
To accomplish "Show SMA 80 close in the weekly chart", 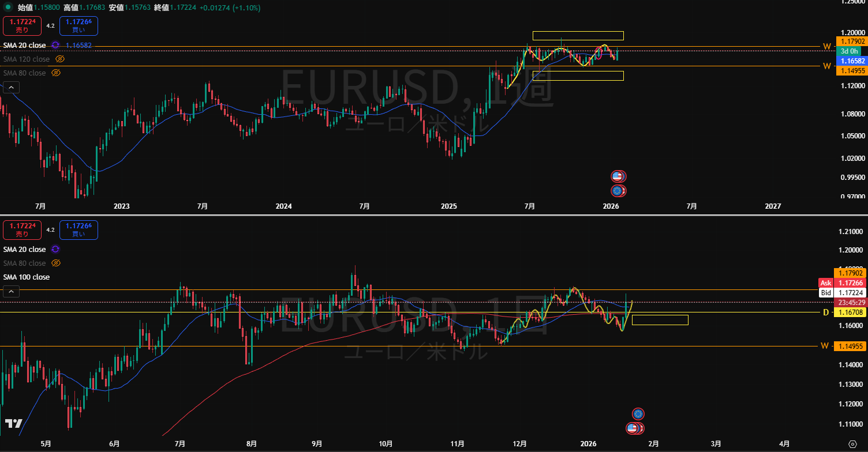I will (56, 73).
